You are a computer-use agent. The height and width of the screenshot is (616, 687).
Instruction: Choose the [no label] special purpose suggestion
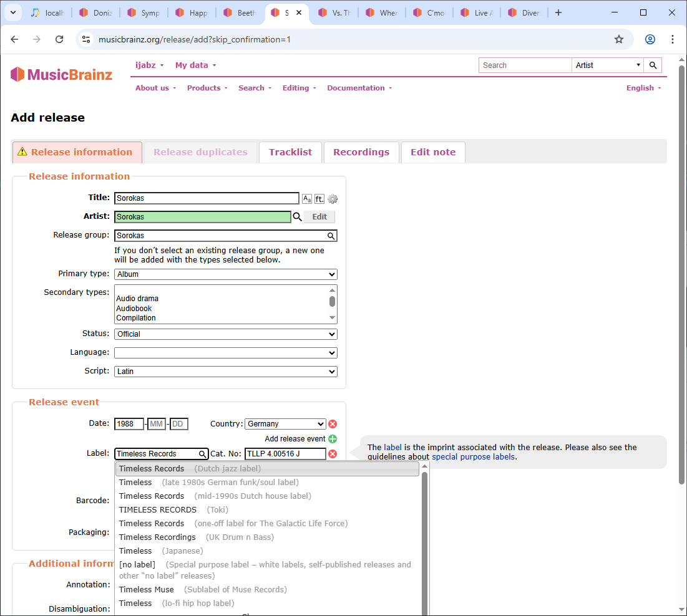tap(267, 570)
